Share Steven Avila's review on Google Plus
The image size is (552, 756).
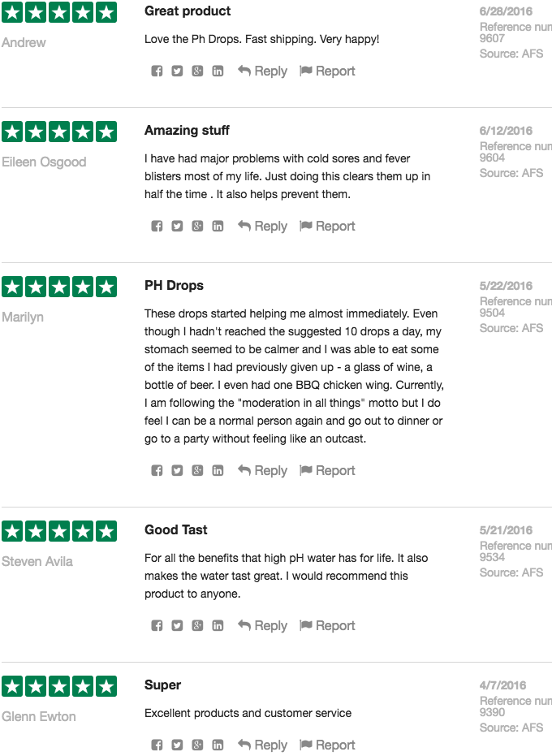click(197, 626)
